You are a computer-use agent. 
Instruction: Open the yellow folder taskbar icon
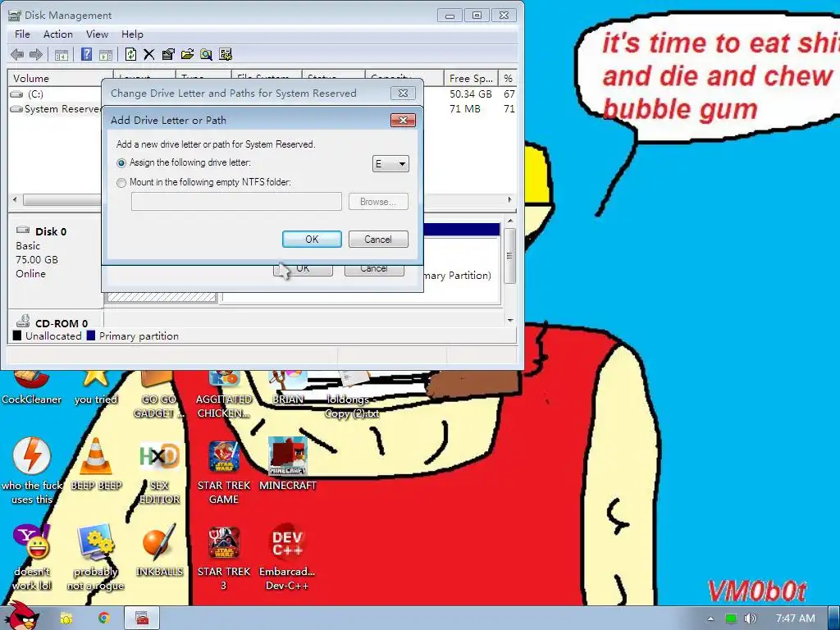click(66, 619)
